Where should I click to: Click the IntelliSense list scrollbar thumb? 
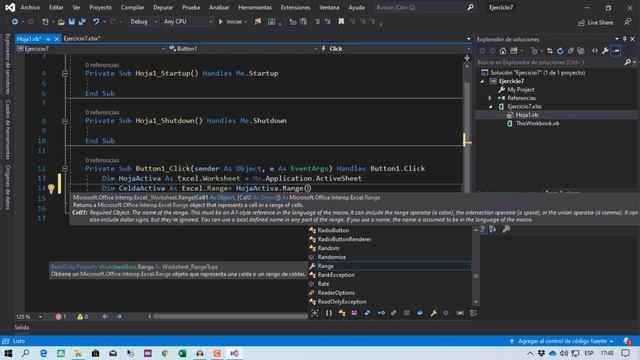pos(476,276)
